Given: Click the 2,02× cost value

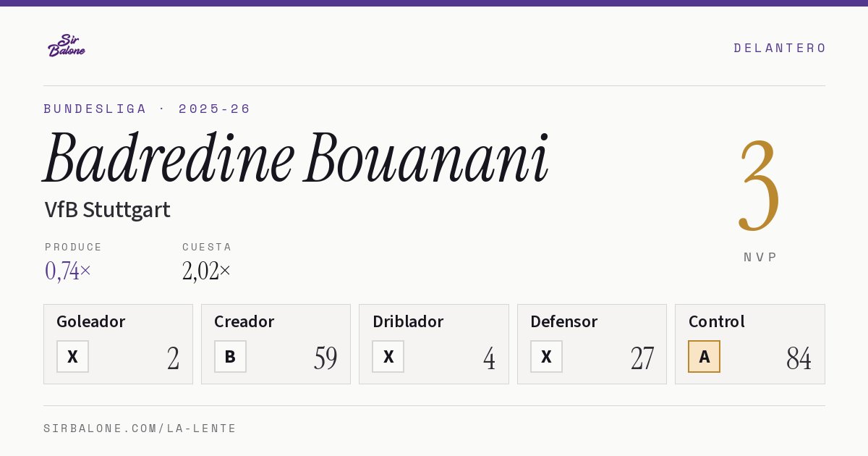Looking at the screenshot, I should pos(207,271).
